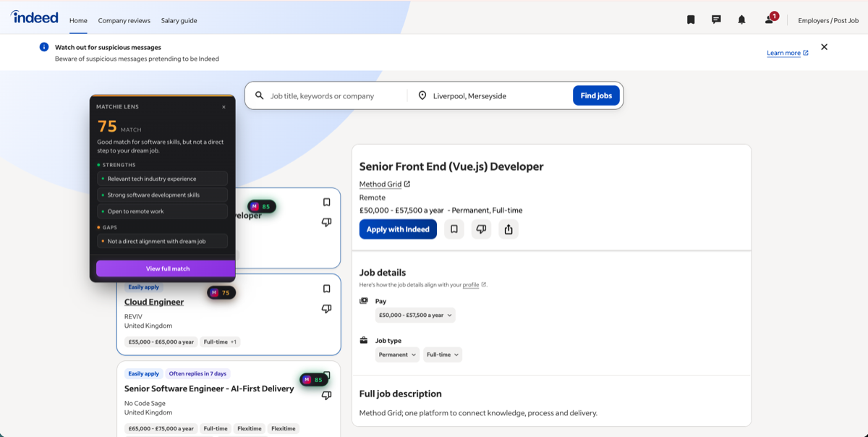
Task: Save the Cloud Engineer job
Action: (x=326, y=289)
